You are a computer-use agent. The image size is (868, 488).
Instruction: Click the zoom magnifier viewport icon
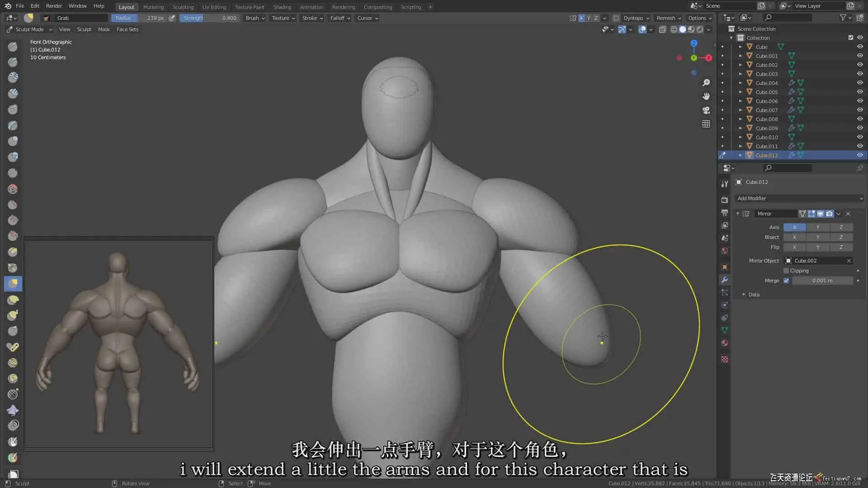click(x=706, y=83)
